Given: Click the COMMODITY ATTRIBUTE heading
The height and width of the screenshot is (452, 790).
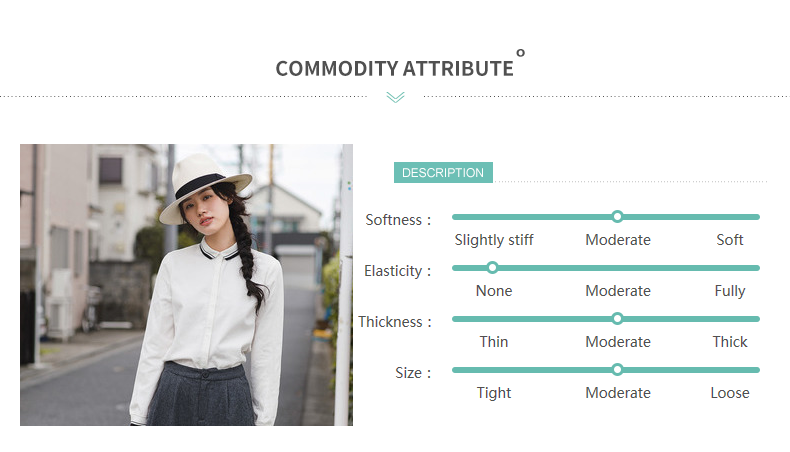Looking at the screenshot, I should point(394,69).
